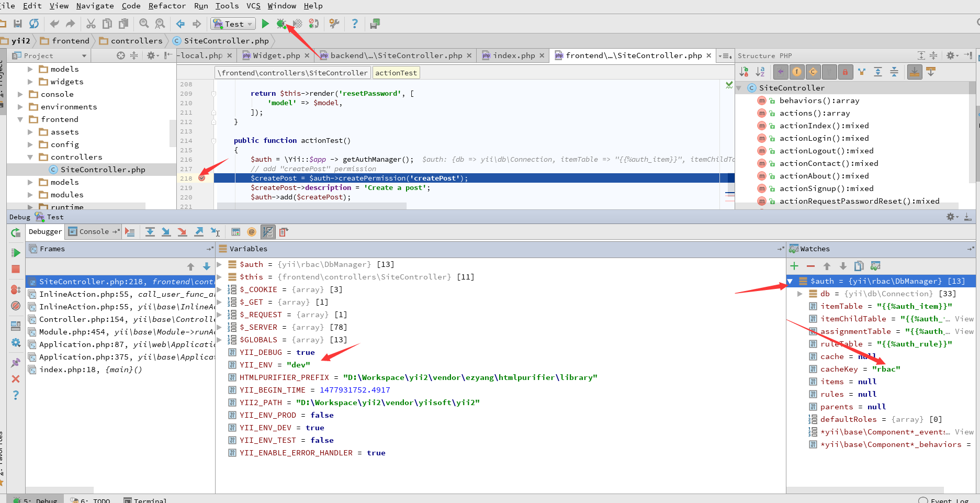980x503 pixels.
Task: Expand $_SERVER array in Variables
Action: coord(220,327)
